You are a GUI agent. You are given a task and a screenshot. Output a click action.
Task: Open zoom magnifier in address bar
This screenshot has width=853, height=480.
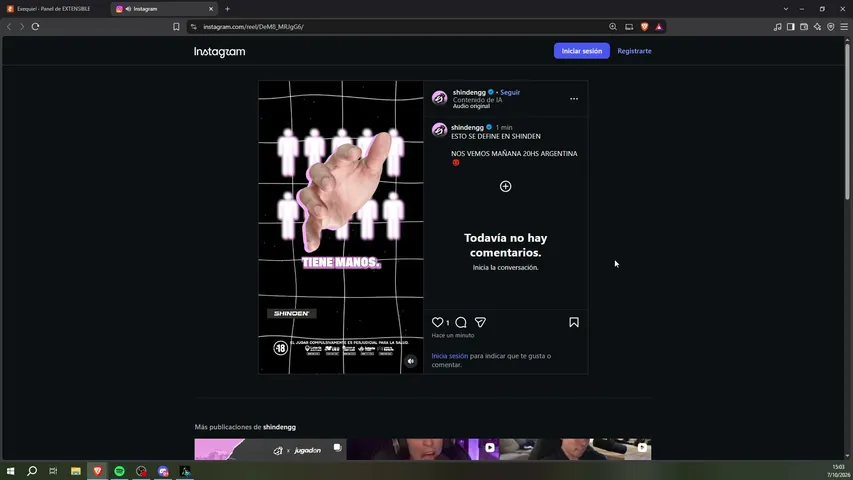coord(613,26)
